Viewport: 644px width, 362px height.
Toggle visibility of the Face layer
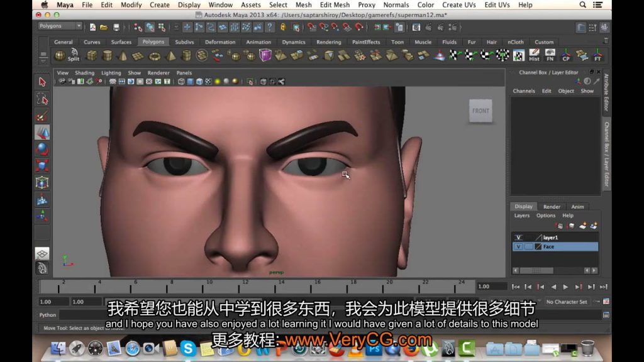[518, 246]
